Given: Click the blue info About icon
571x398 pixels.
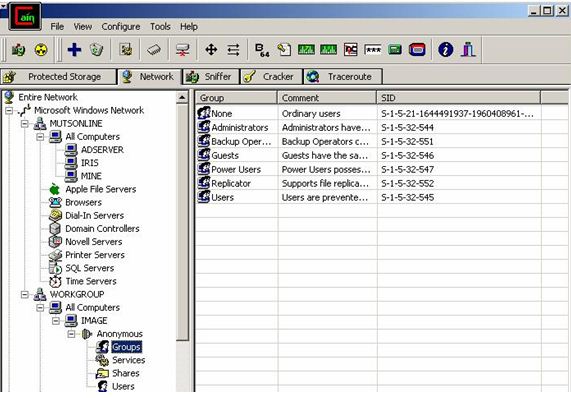Looking at the screenshot, I should point(445,50).
